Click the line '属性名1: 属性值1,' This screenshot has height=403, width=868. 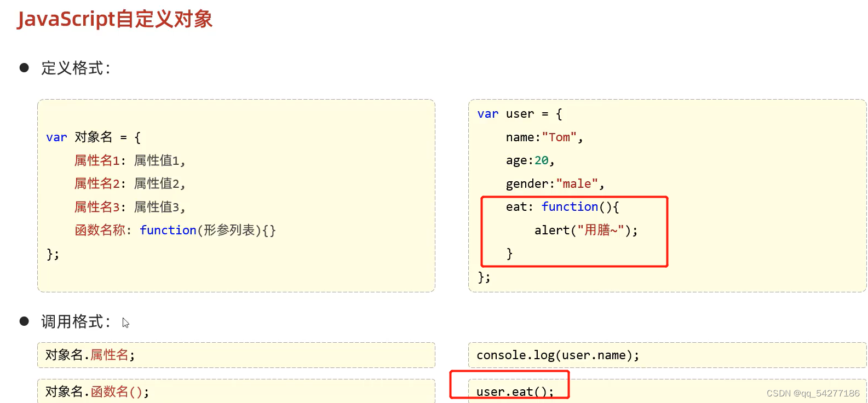click(x=130, y=160)
